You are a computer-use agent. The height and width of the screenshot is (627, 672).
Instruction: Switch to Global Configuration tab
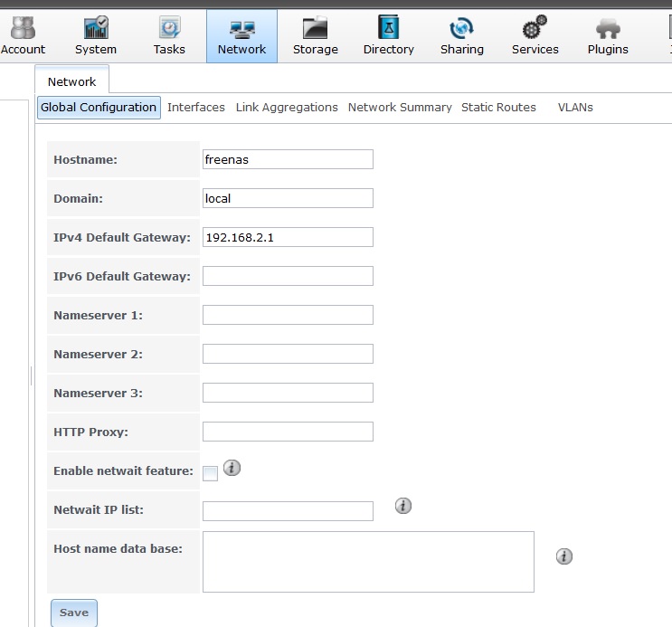(99, 108)
